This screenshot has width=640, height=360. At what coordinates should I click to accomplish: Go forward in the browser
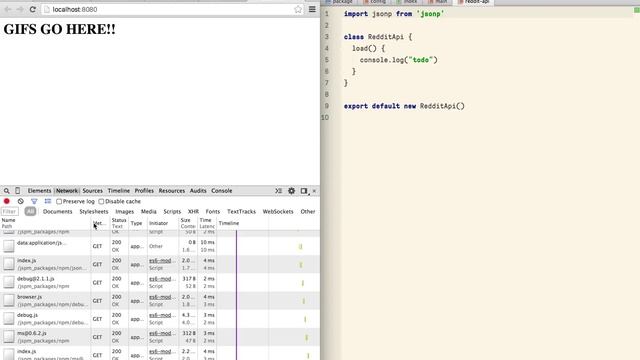click(x=20, y=9)
